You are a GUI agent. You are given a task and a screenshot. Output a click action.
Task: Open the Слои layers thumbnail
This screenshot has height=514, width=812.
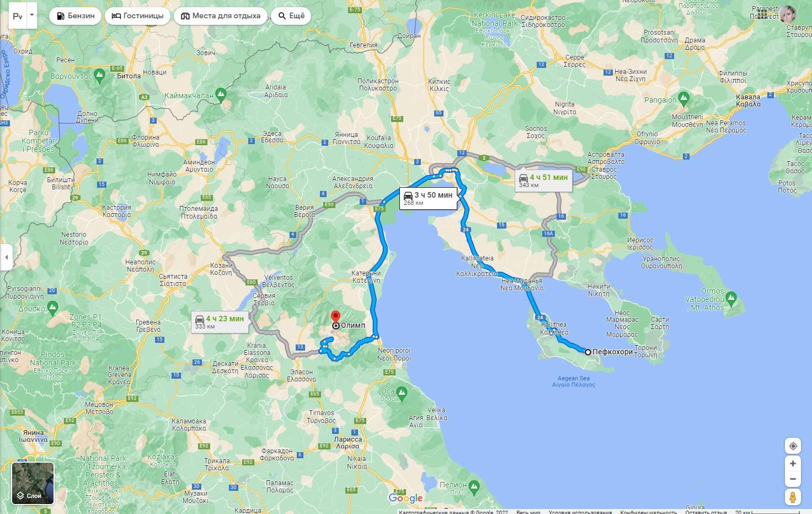[x=33, y=483]
